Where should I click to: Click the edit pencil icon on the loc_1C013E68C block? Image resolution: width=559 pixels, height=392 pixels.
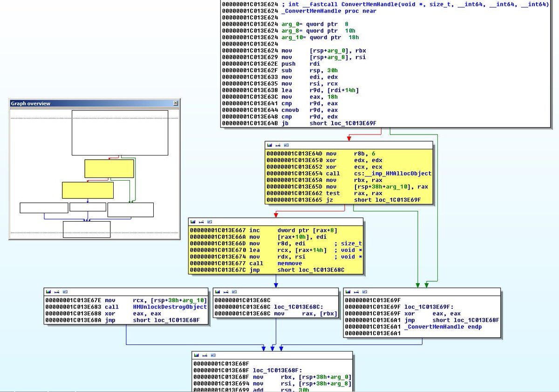[x=226, y=291]
